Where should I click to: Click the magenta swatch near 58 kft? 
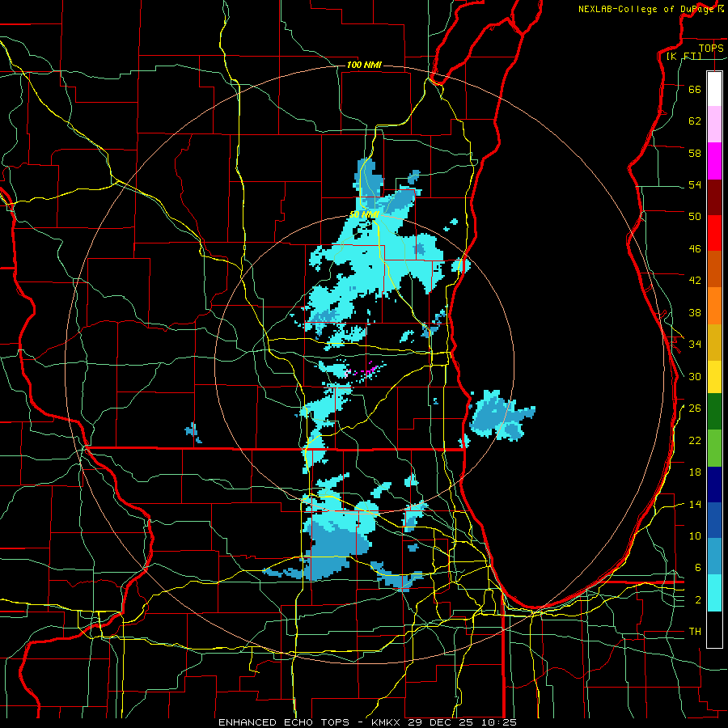click(x=714, y=161)
